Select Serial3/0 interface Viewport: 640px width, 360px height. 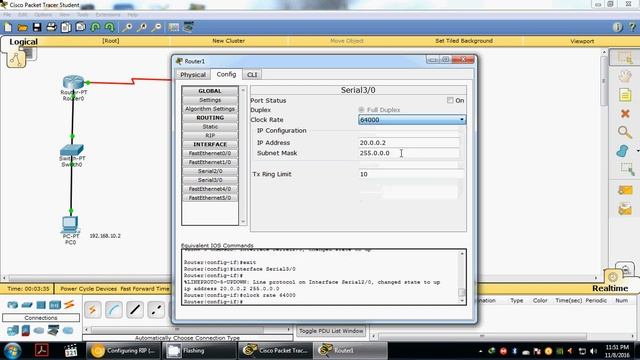click(210, 180)
